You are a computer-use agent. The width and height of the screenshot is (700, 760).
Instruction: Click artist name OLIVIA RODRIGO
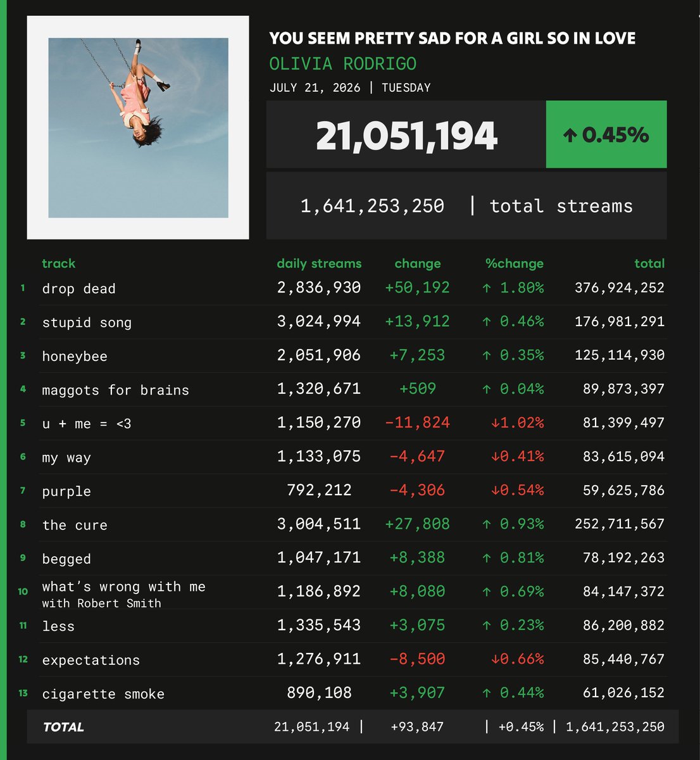[x=343, y=64]
